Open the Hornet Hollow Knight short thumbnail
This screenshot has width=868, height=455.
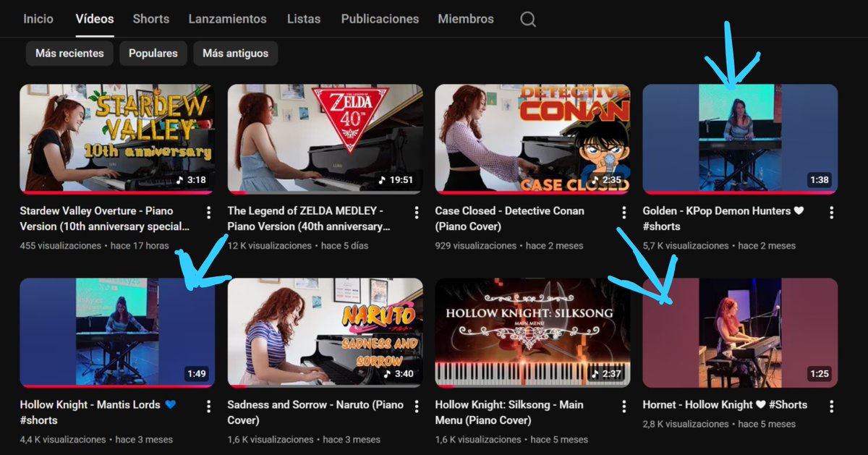740,333
